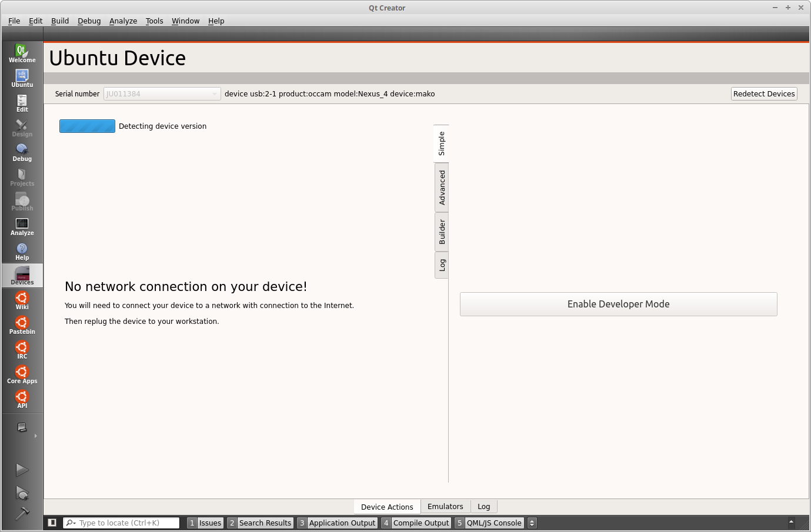Open the IRC sidebar icon
The width and height of the screenshot is (811, 532).
coord(22,350)
